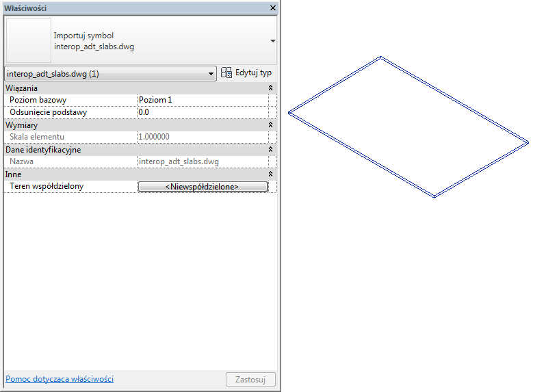
Task: Click the Skala elementu value 1.000000
Action: click(203, 137)
